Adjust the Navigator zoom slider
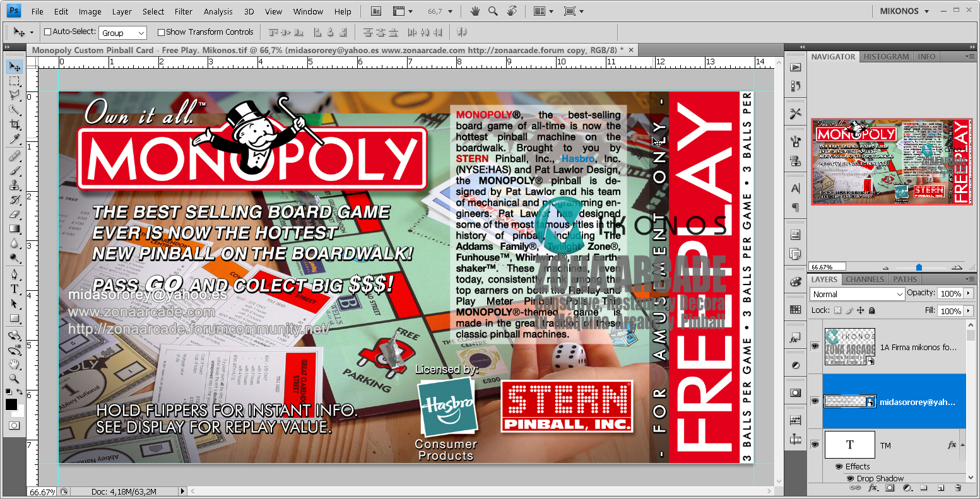 919,267
